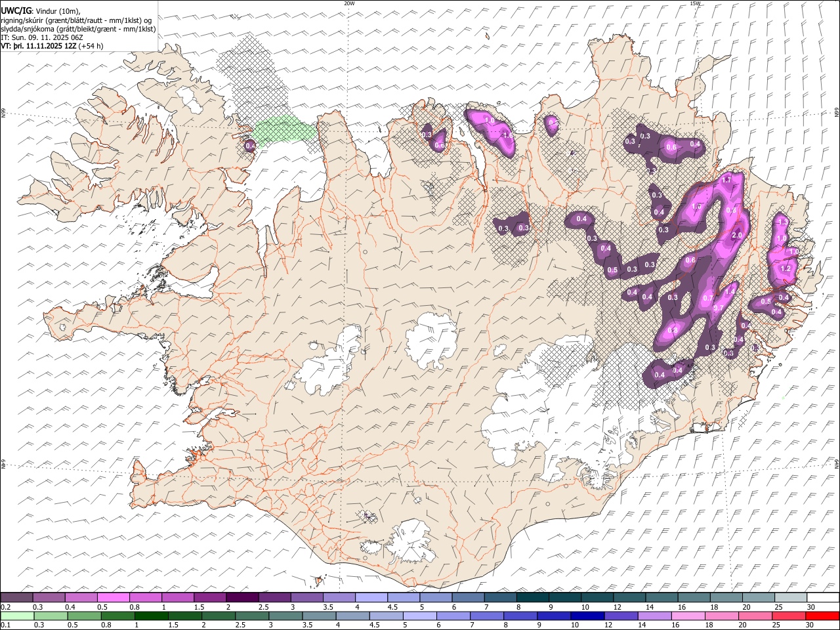840x630 pixels.
Task: Click the '1.3' snowfall value on map
Action: coord(782,222)
